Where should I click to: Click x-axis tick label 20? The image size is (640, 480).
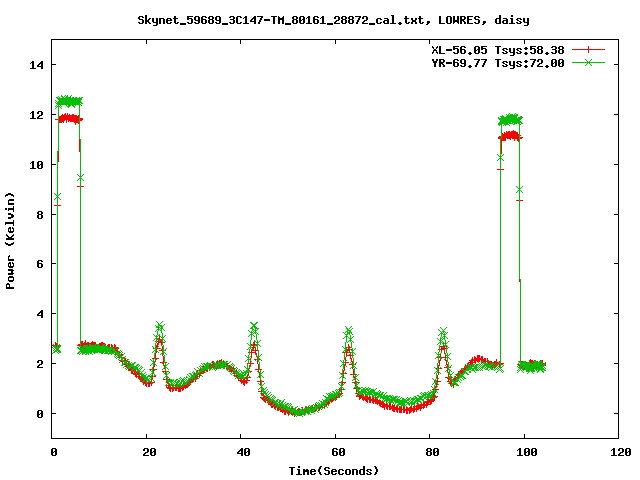coord(149,452)
